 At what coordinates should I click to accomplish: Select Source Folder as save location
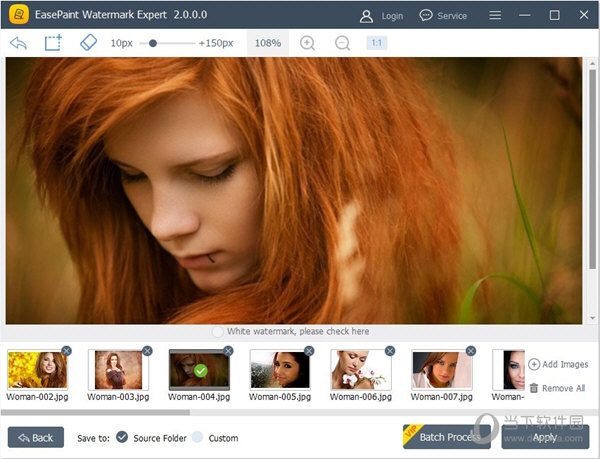(x=122, y=437)
